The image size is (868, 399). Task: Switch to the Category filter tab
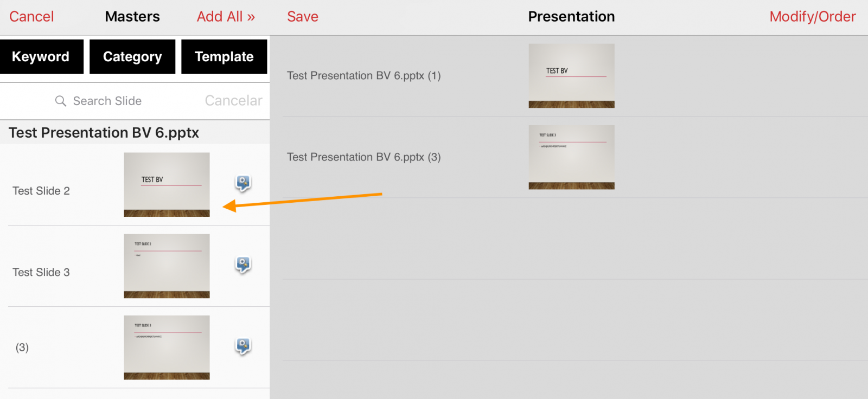132,56
